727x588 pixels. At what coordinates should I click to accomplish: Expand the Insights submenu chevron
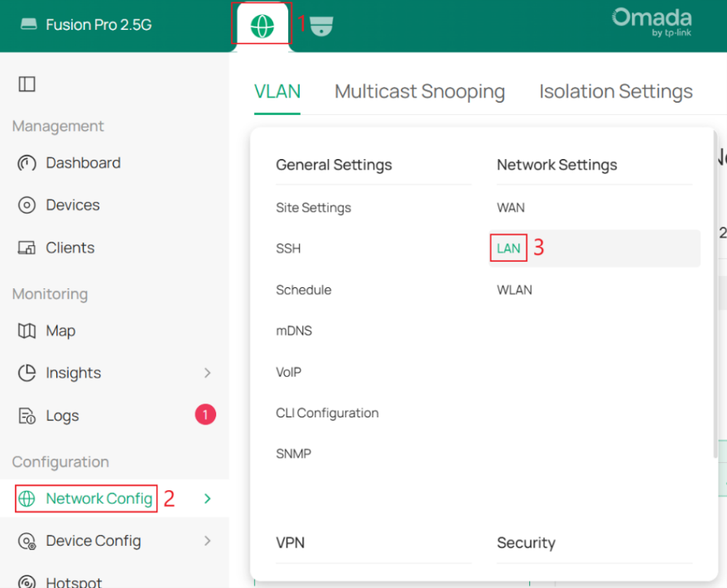click(207, 373)
